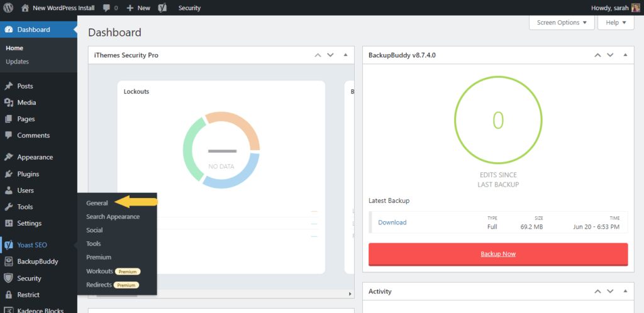Click the Security shield icon
The height and width of the screenshot is (313, 644).
[x=9, y=278]
